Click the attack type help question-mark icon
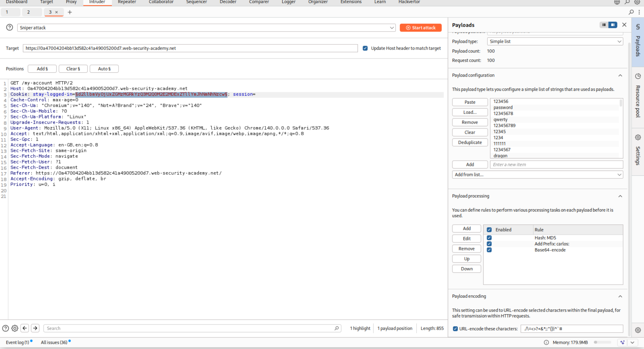Screen dimensions: 644x349 coord(9,27)
